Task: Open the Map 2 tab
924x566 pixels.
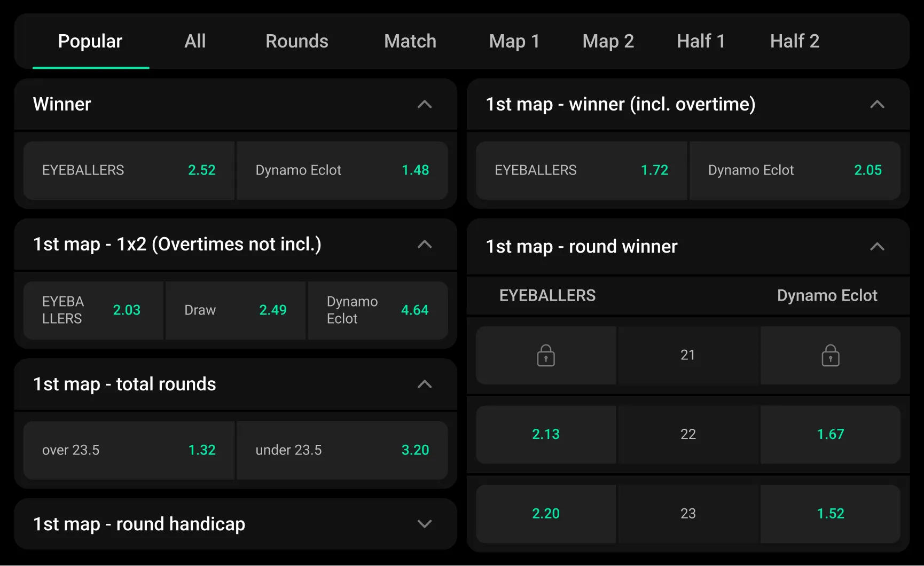Action: (x=608, y=41)
